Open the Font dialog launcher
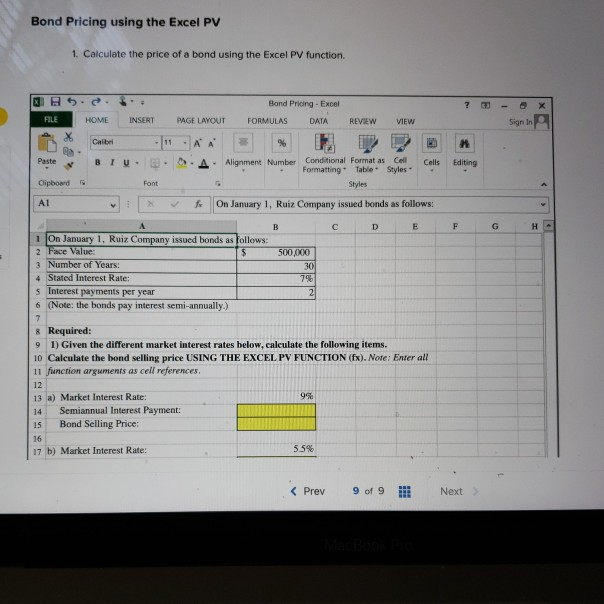Image resolution: width=604 pixels, height=604 pixels. (x=218, y=183)
